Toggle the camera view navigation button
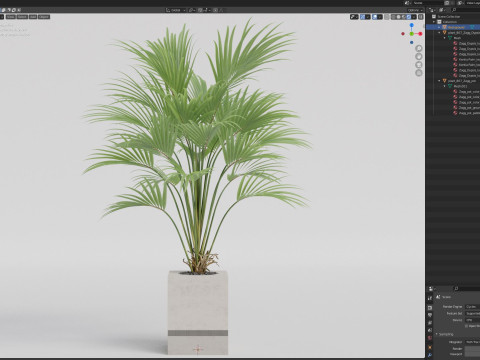 coord(419,65)
